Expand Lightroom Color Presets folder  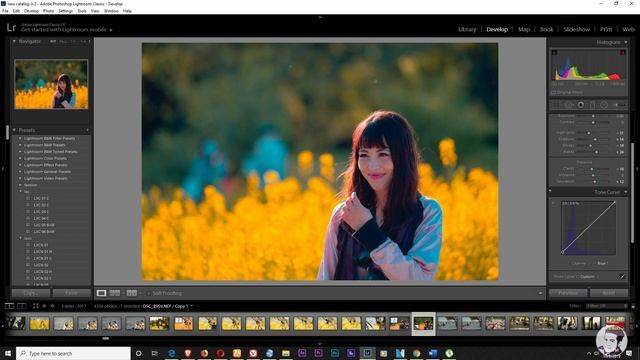[x=20, y=158]
